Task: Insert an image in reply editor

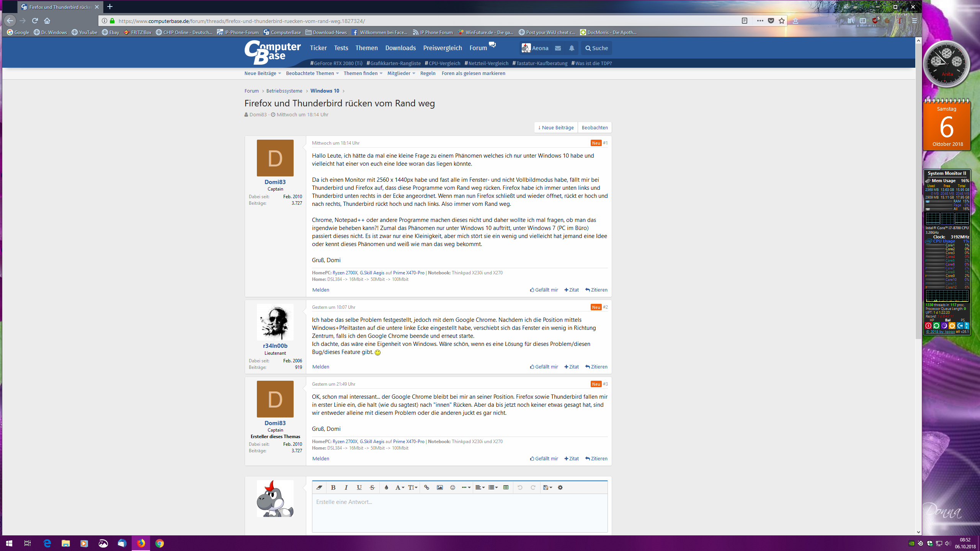Action: pos(439,487)
